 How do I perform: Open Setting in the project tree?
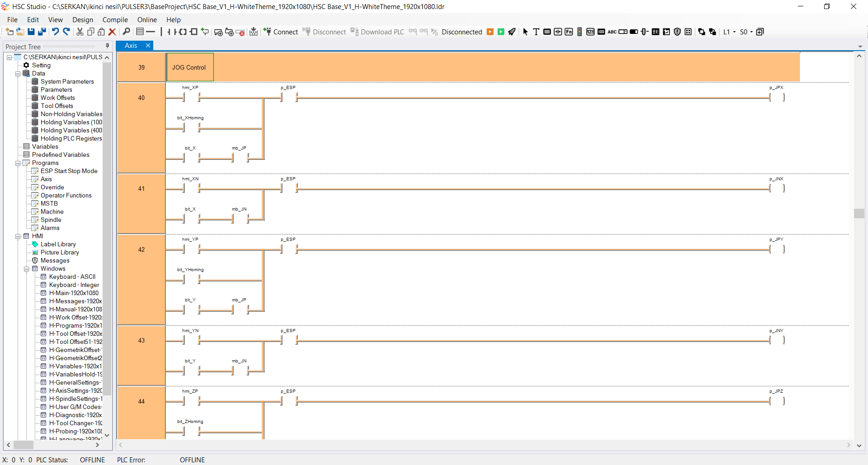41,65
